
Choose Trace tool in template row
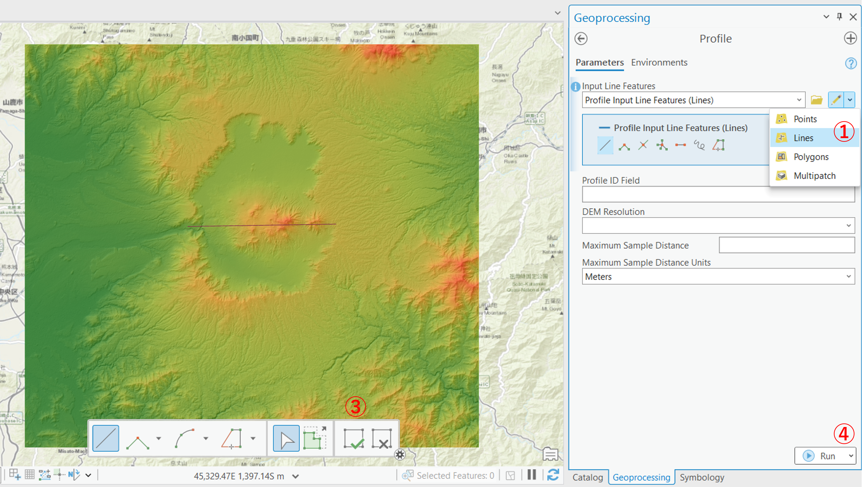(718, 145)
